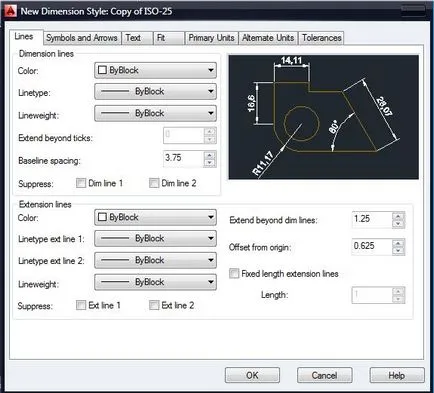The width and height of the screenshot is (434, 393).
Task: Go to the Primary Units tab
Action: (211, 38)
